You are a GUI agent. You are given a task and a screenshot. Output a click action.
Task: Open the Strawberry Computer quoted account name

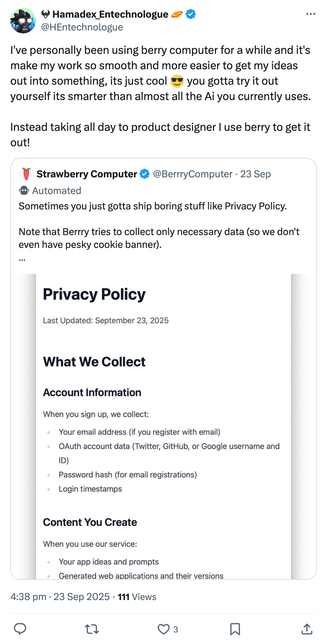click(87, 174)
